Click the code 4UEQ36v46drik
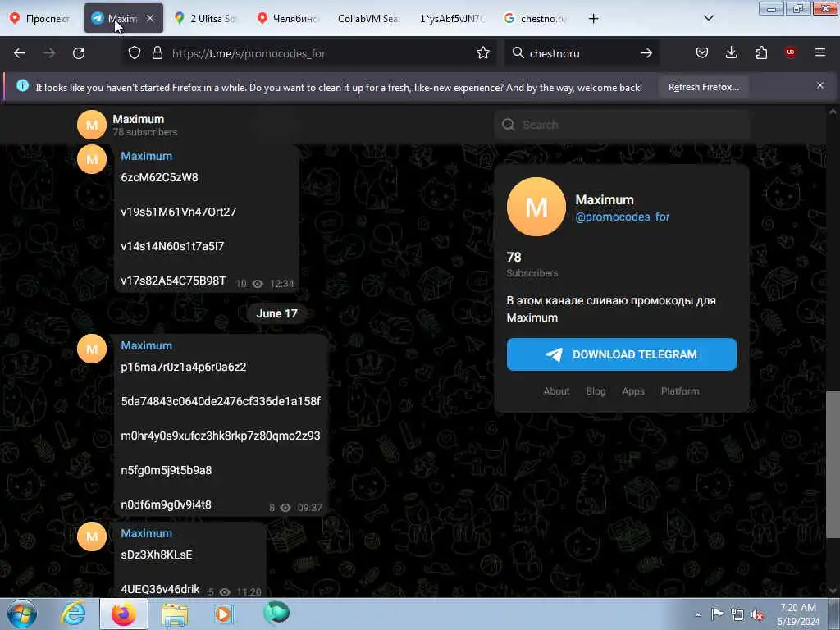The width and height of the screenshot is (840, 630). pos(160,589)
